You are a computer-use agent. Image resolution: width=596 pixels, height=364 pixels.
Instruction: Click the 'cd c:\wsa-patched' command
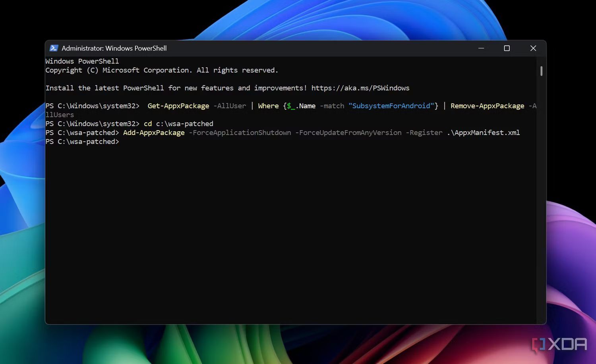(x=178, y=124)
